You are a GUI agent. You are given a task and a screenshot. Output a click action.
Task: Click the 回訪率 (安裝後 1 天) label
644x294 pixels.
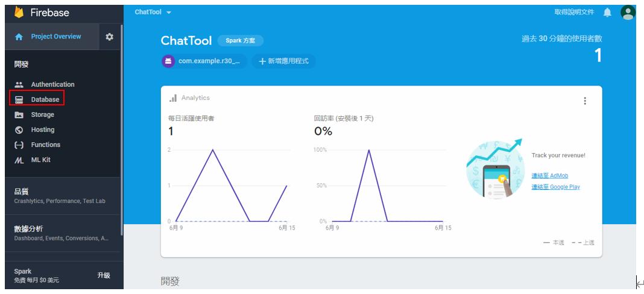344,118
